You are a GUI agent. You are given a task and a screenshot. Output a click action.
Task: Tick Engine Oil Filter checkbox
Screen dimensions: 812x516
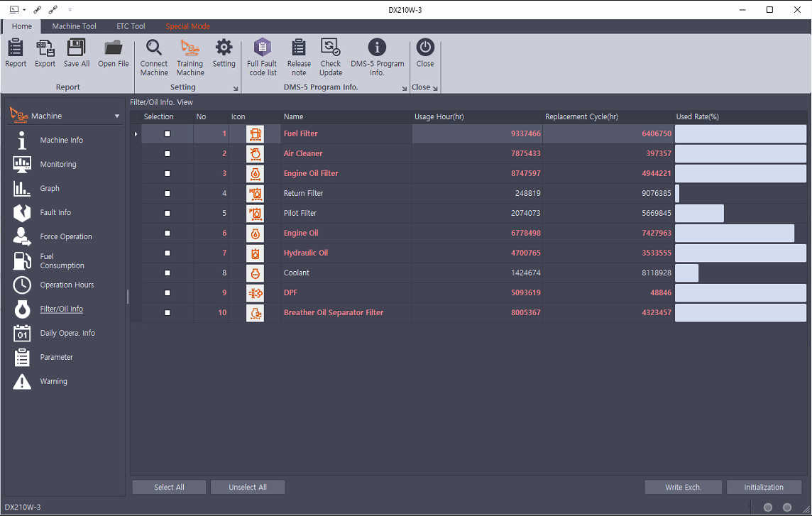[x=168, y=174]
